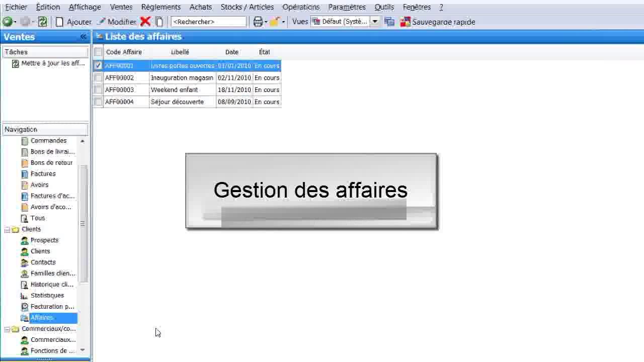Open the Fenêtres menu
Viewport: 644px width, 362px height.
click(x=417, y=7)
